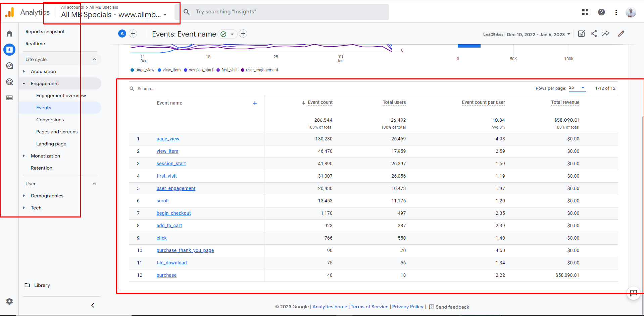The width and height of the screenshot is (644, 316).
Task: Open the Google apps grid
Action: (585, 12)
